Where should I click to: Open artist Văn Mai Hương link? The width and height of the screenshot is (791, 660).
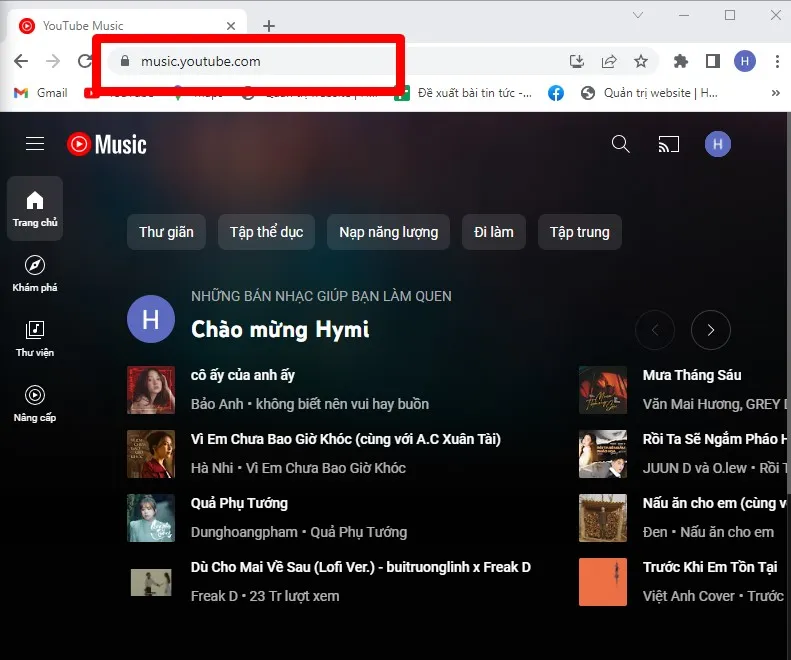point(692,404)
